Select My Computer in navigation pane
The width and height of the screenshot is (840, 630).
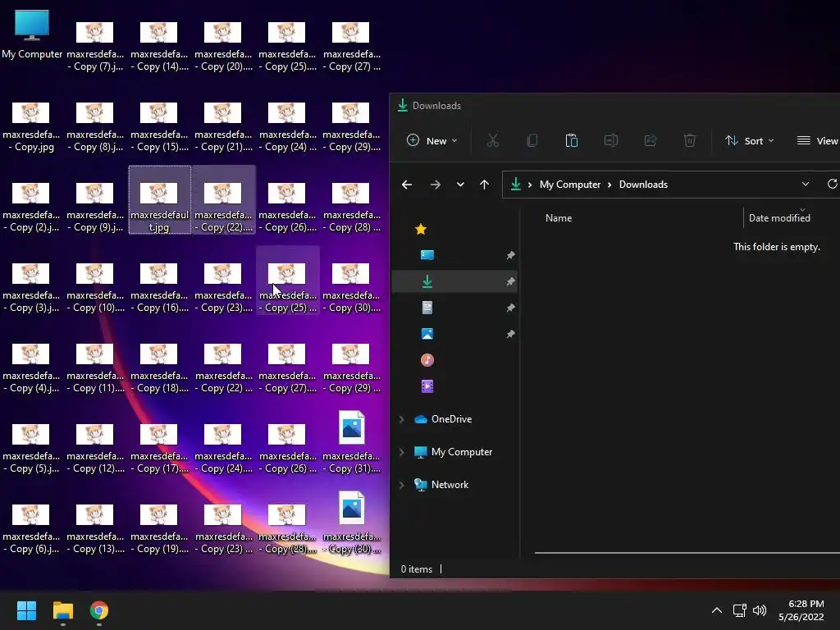point(453,452)
